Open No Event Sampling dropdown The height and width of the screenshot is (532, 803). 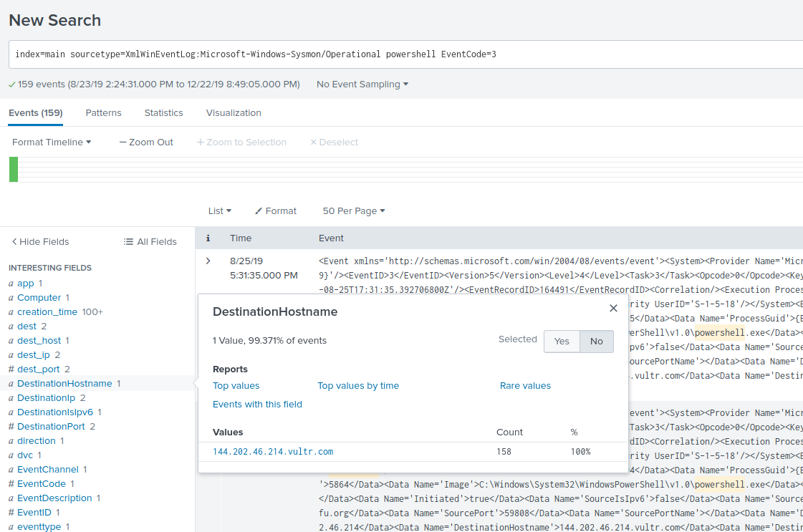(362, 84)
